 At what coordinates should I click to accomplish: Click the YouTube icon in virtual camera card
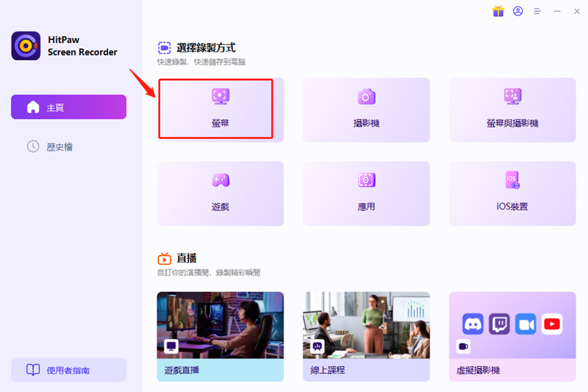tap(552, 324)
